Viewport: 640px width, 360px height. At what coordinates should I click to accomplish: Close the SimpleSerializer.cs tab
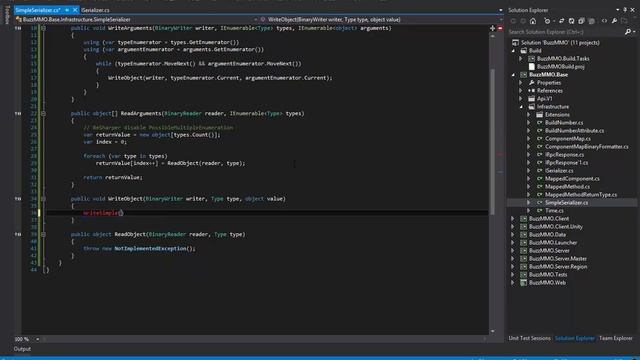pyautogui.click(x=75, y=10)
